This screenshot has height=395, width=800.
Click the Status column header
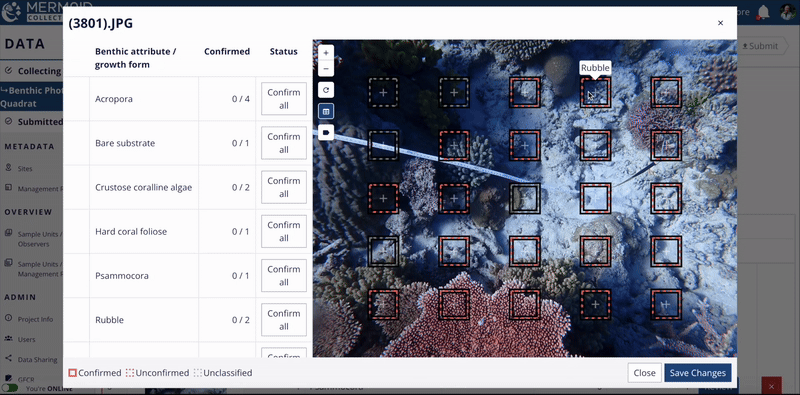[x=284, y=52]
